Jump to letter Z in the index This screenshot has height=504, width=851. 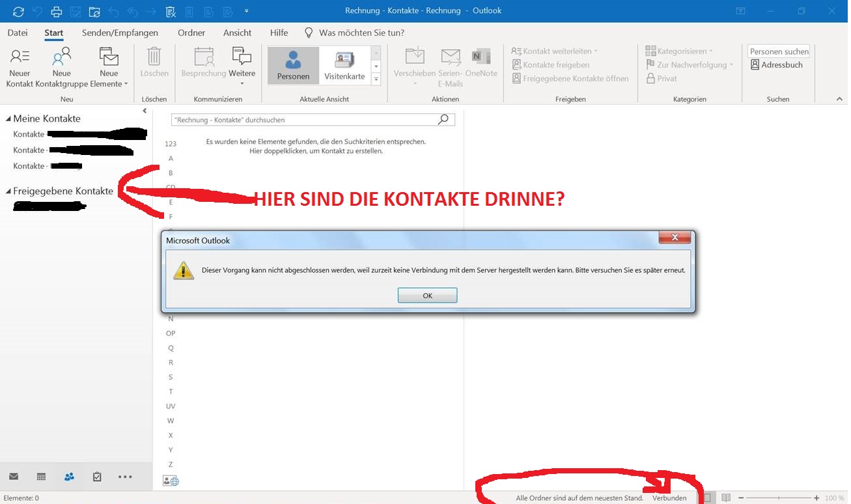point(171,464)
